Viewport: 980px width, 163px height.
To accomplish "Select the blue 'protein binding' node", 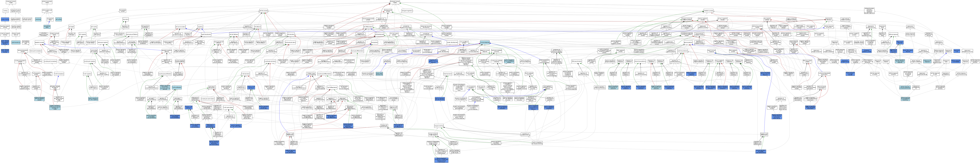I will (x=5, y=19).
